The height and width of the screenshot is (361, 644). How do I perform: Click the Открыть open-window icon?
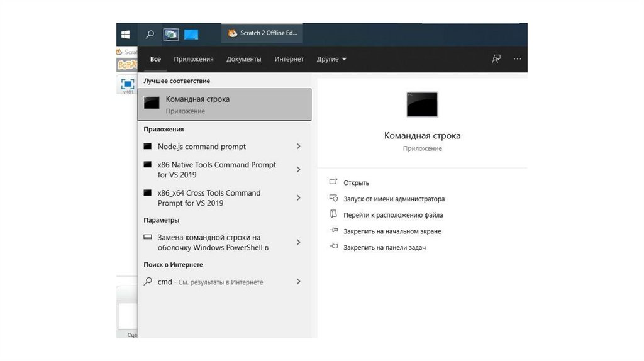click(333, 182)
